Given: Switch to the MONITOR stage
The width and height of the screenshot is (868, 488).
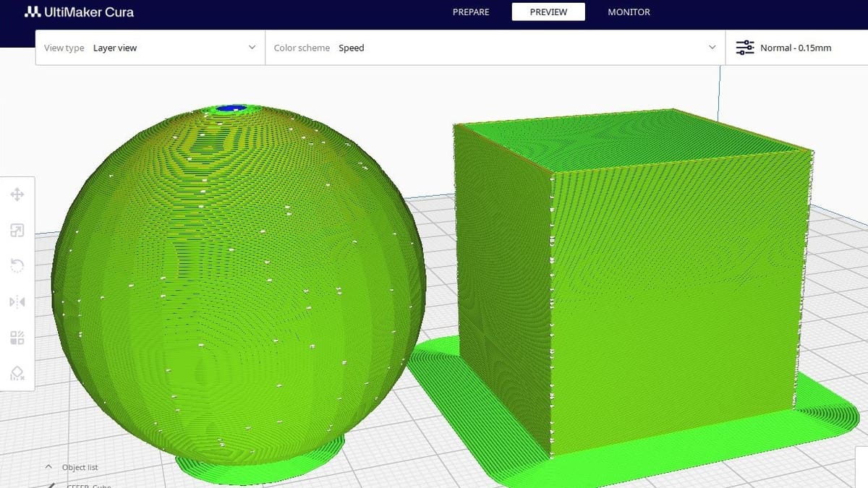Looking at the screenshot, I should [x=629, y=12].
